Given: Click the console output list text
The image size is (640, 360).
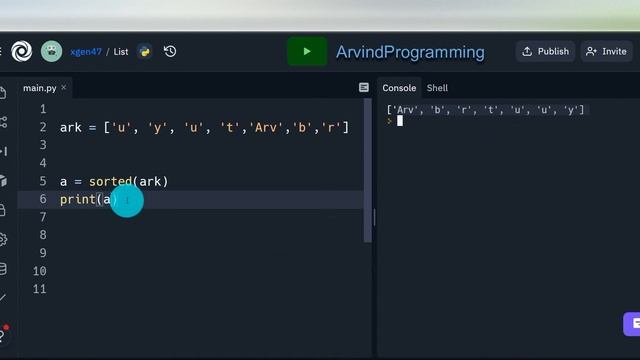Looking at the screenshot, I should (485, 110).
